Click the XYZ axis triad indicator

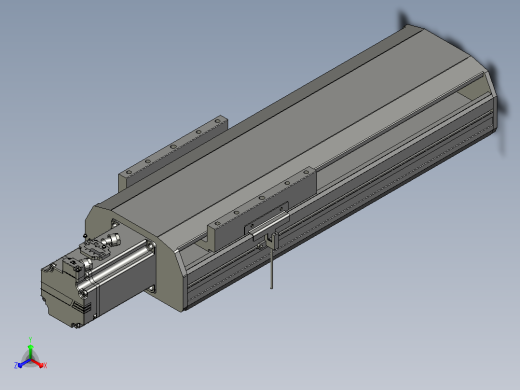click(x=30, y=354)
